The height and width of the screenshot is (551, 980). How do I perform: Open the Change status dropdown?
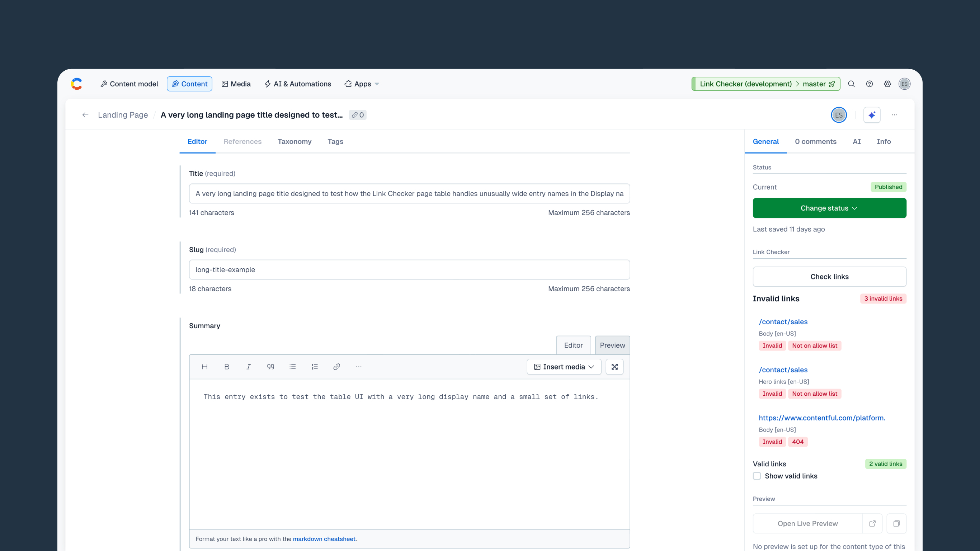[829, 208]
